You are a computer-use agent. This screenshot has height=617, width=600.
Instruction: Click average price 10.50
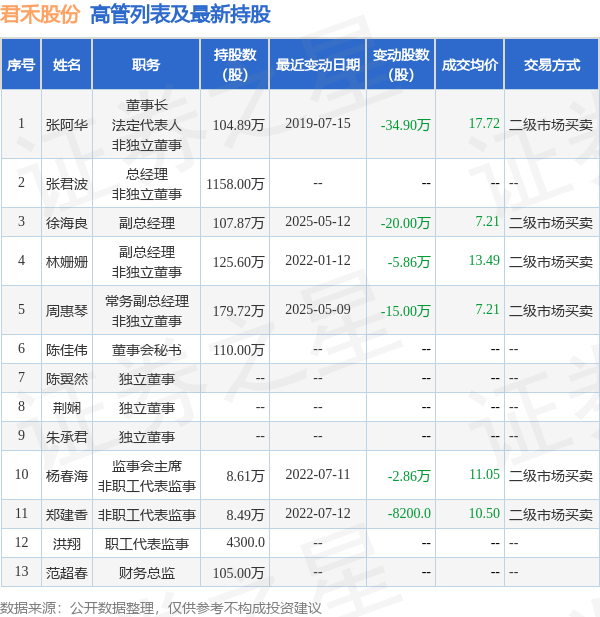(484, 513)
